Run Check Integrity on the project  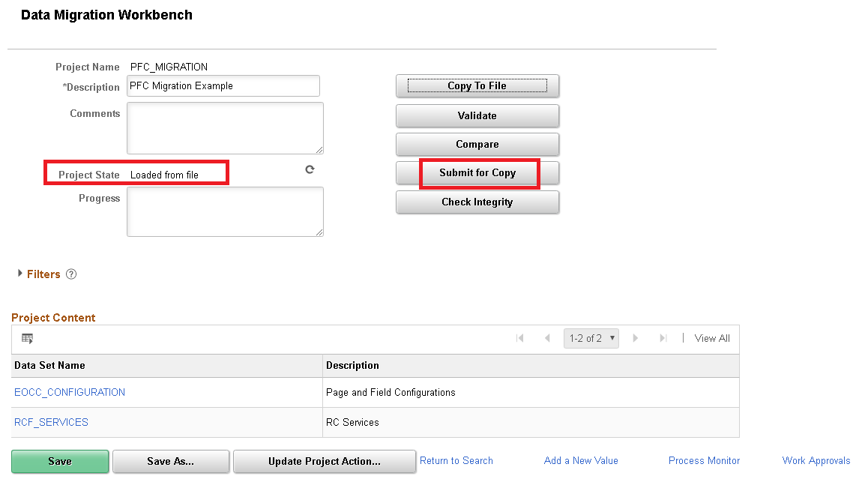pyautogui.click(x=477, y=202)
